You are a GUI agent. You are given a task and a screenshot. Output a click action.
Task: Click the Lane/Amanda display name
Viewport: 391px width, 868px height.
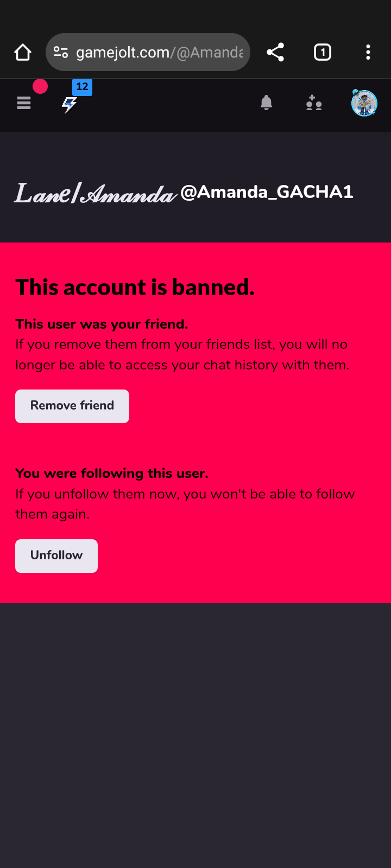96,193
